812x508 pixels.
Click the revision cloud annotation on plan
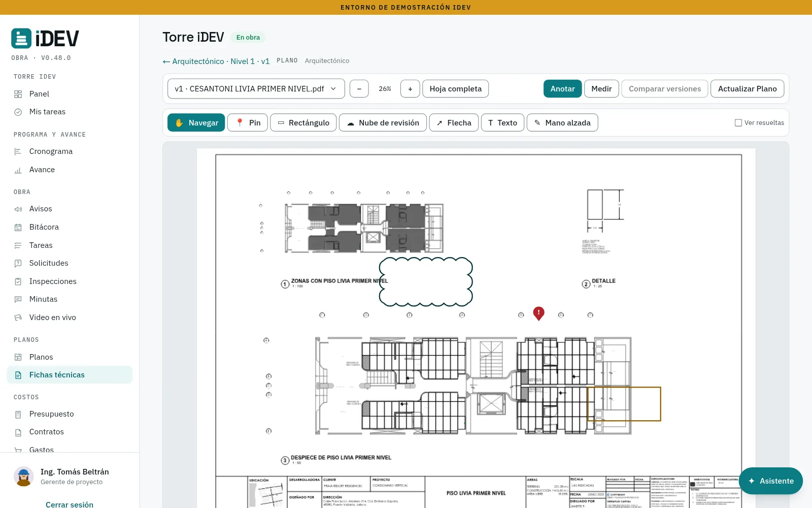(x=426, y=281)
